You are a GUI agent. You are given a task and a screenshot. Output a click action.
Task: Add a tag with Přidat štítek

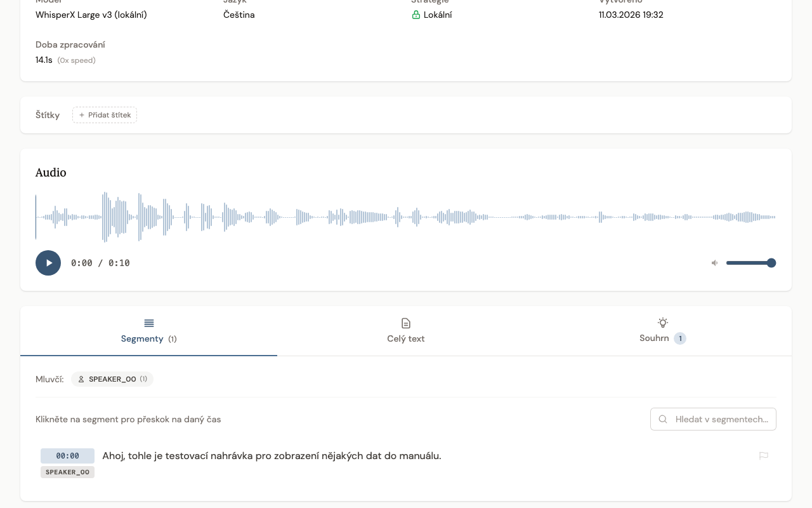(x=105, y=115)
